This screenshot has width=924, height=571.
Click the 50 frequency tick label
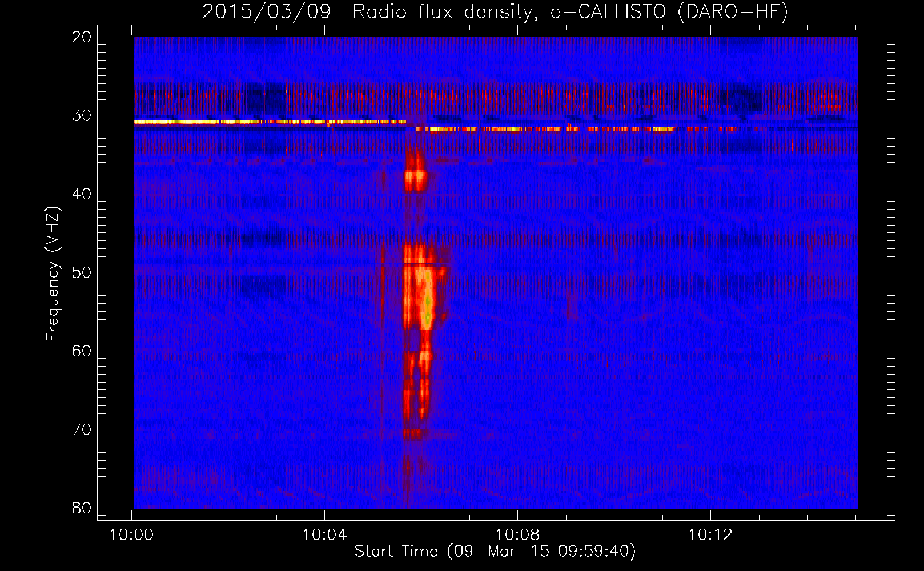click(x=82, y=272)
